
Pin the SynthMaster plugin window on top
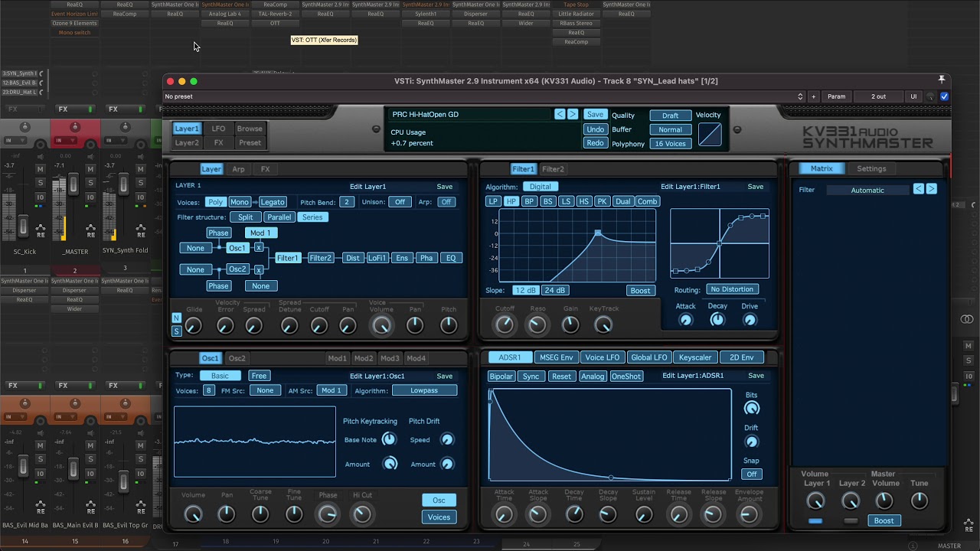coord(942,80)
